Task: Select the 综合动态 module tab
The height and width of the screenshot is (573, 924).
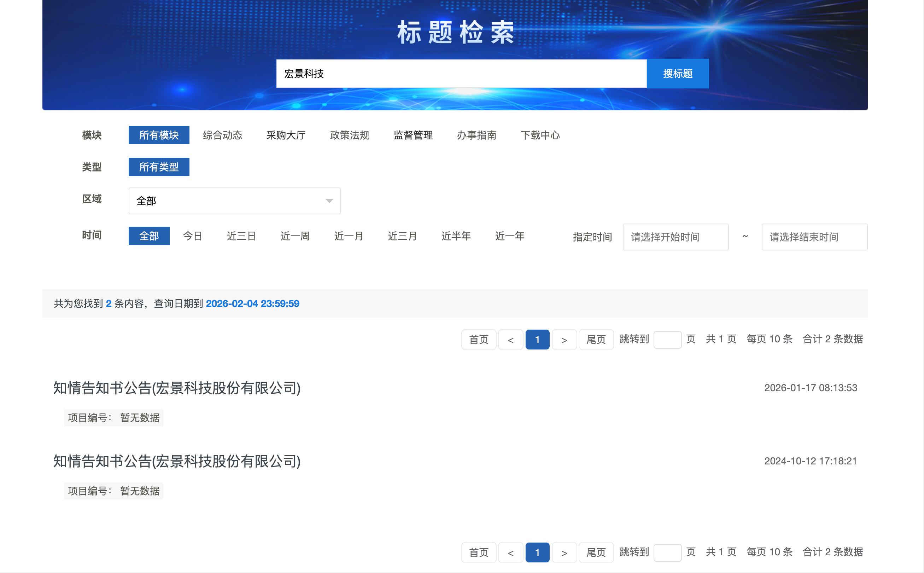Action: [x=222, y=135]
